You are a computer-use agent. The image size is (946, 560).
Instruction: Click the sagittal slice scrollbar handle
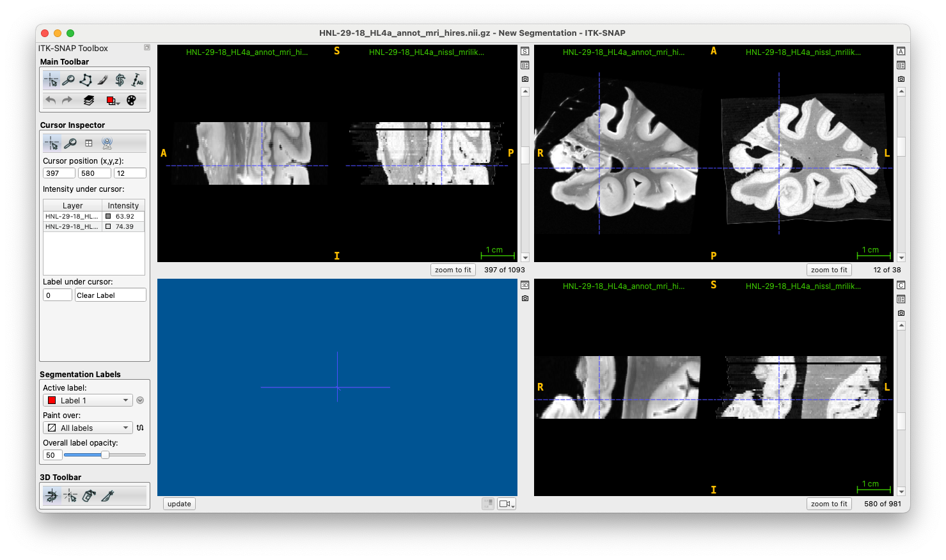tap(525, 155)
